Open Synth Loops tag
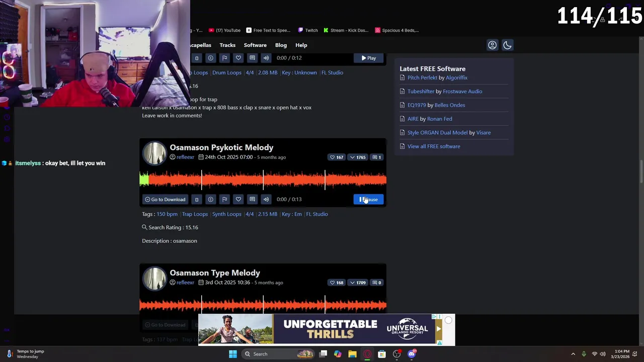Image resolution: width=644 pixels, height=362 pixels. (x=227, y=214)
